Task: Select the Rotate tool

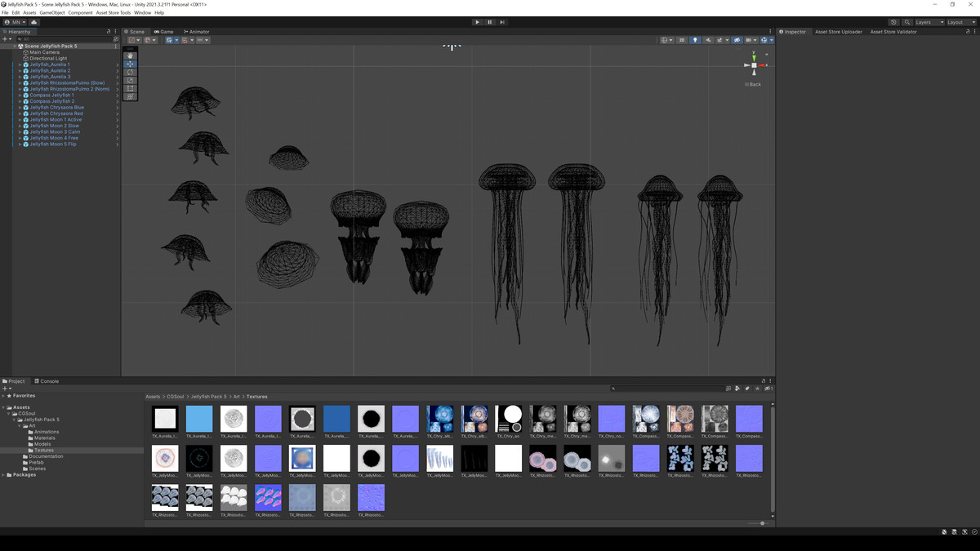Action: click(x=130, y=72)
